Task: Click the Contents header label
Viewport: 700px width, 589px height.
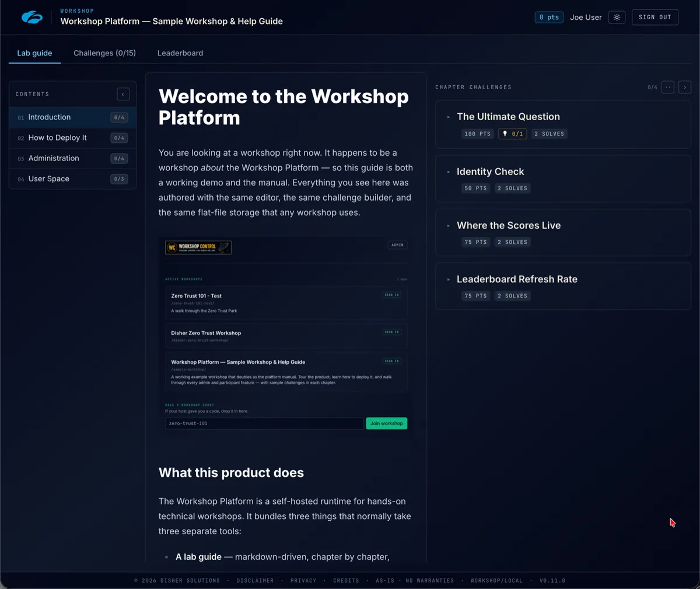Action: point(32,94)
